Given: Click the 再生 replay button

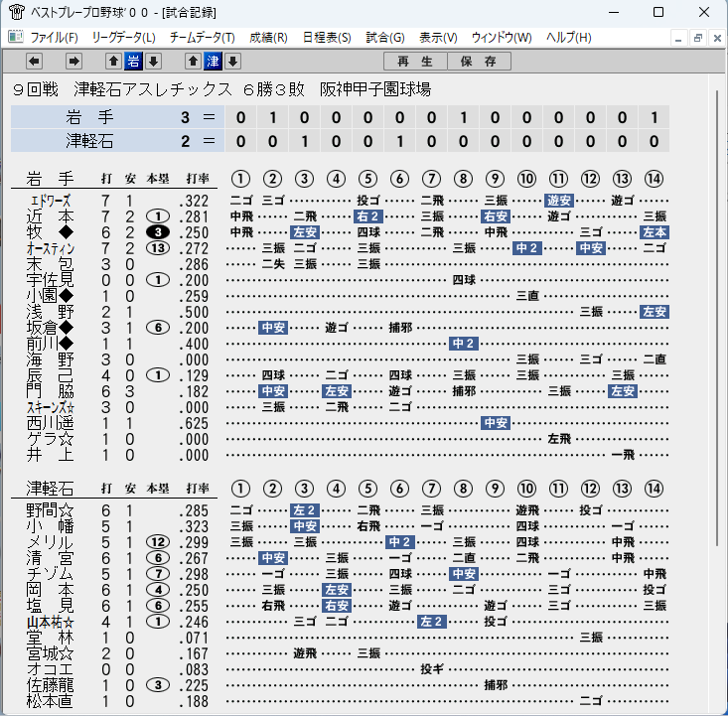Looking at the screenshot, I should coord(415,61).
